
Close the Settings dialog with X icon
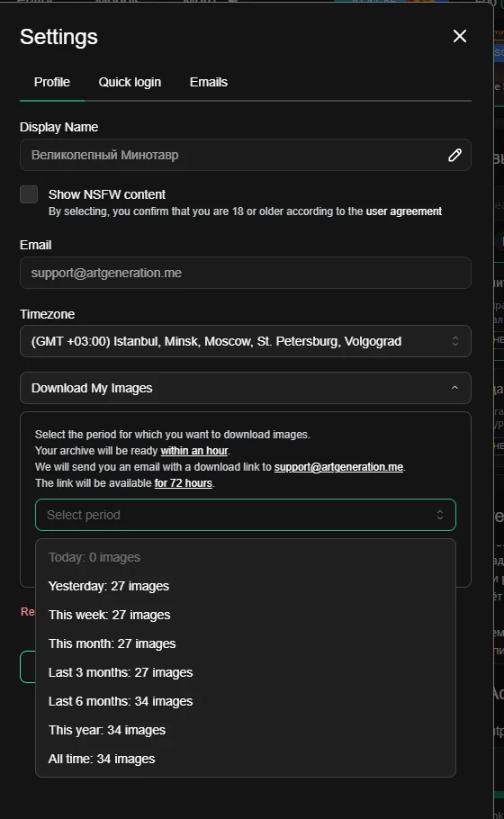(x=460, y=36)
